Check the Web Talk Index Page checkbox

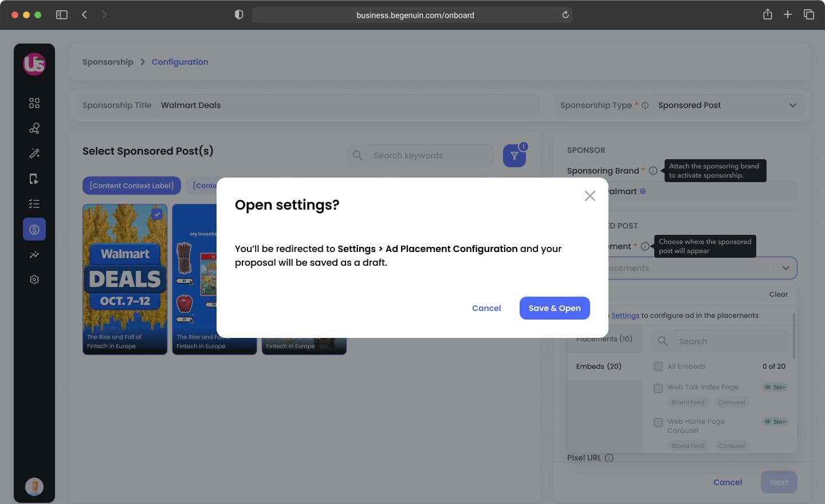pyautogui.click(x=658, y=388)
